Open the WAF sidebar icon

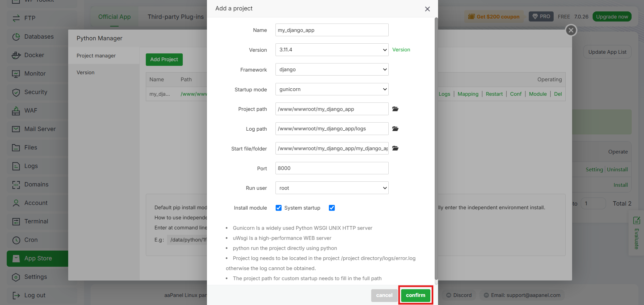coord(16,111)
